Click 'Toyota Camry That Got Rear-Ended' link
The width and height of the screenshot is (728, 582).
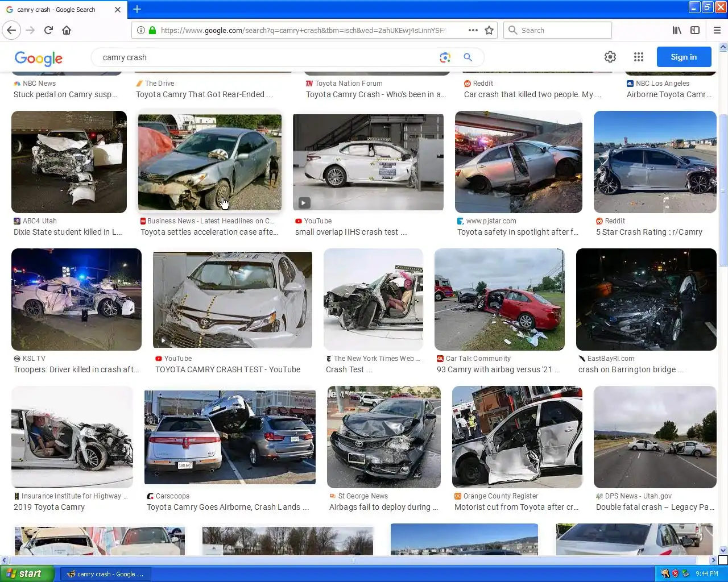[x=204, y=94]
